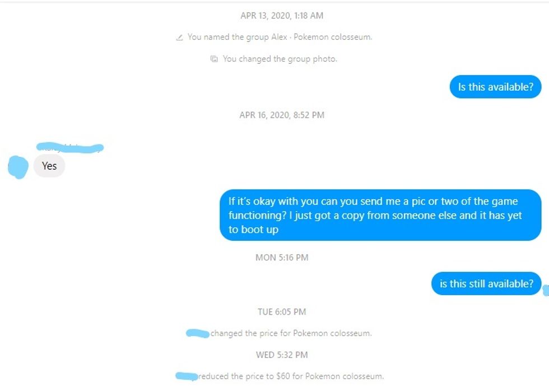Click 'changed the price for Pokemon colosseum' notice

pos(291,333)
